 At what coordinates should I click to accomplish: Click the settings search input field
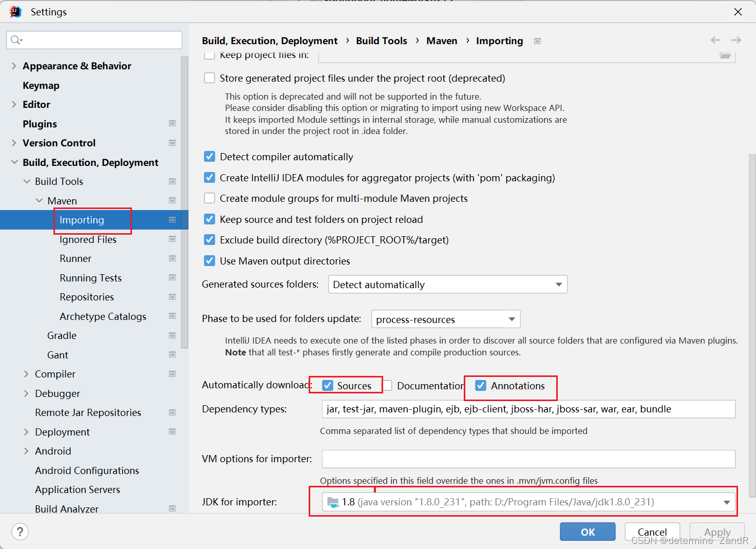pyautogui.click(x=94, y=40)
